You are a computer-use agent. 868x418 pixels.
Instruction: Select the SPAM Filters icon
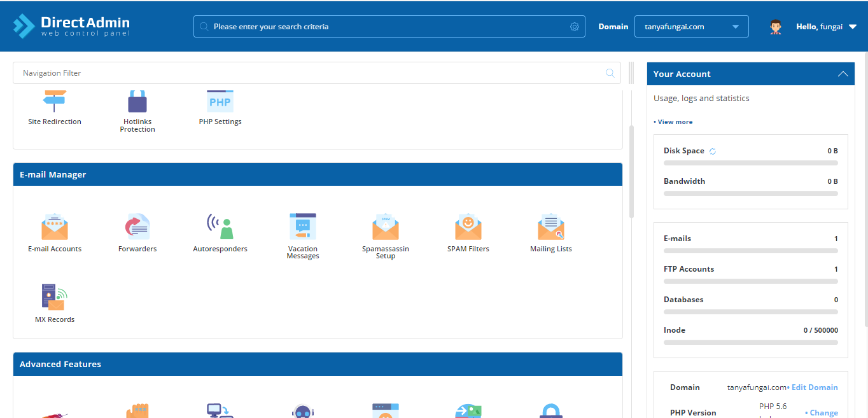(468, 232)
